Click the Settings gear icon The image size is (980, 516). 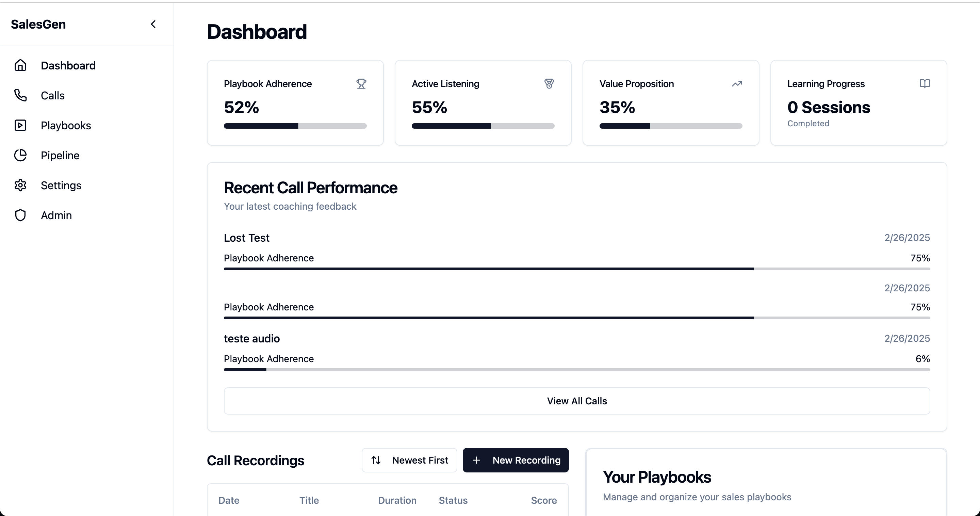coord(20,185)
